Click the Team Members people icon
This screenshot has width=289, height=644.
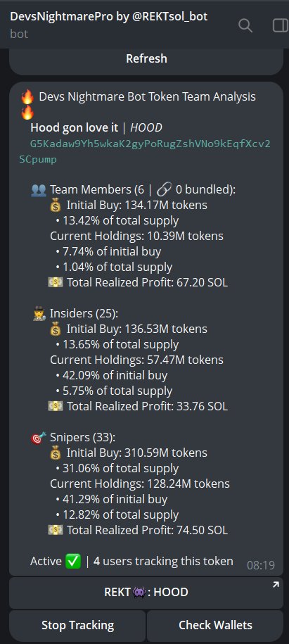click(x=39, y=190)
